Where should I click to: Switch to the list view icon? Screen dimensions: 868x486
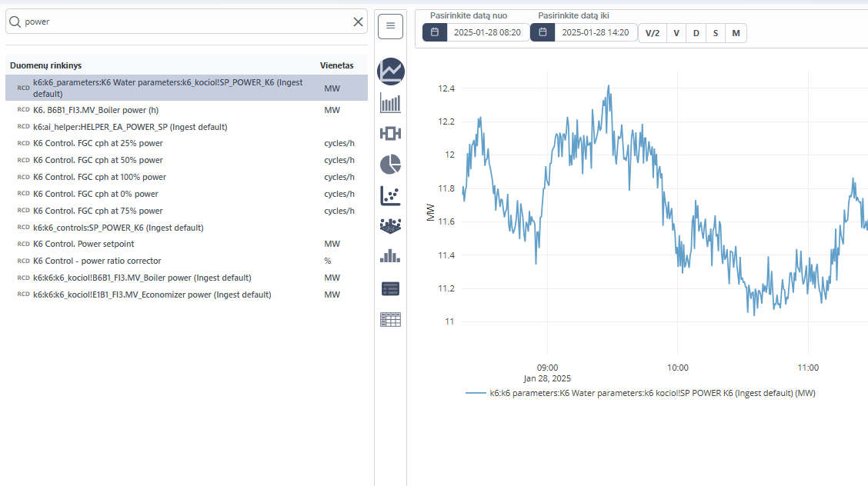pos(391,288)
